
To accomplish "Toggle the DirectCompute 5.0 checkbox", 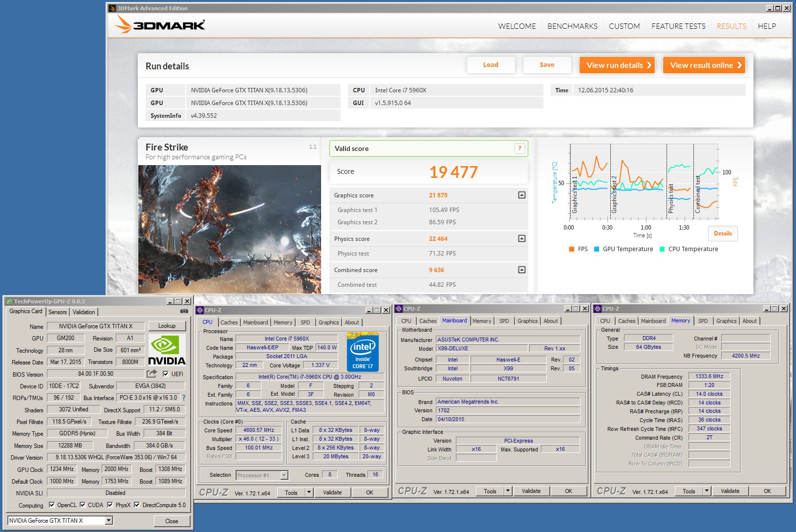I will 137,505.
